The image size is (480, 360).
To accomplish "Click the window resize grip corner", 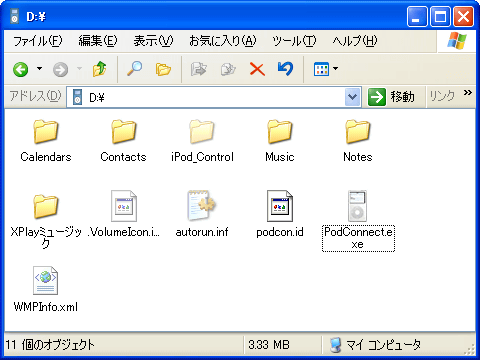I will point(470,349).
